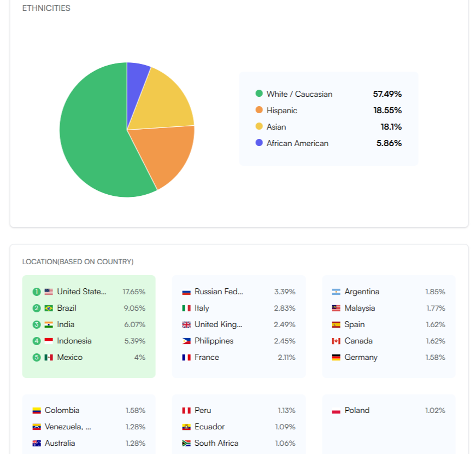This screenshot has height=454, width=476.
Task: Click the Malaysia flag icon
Action: (336, 308)
